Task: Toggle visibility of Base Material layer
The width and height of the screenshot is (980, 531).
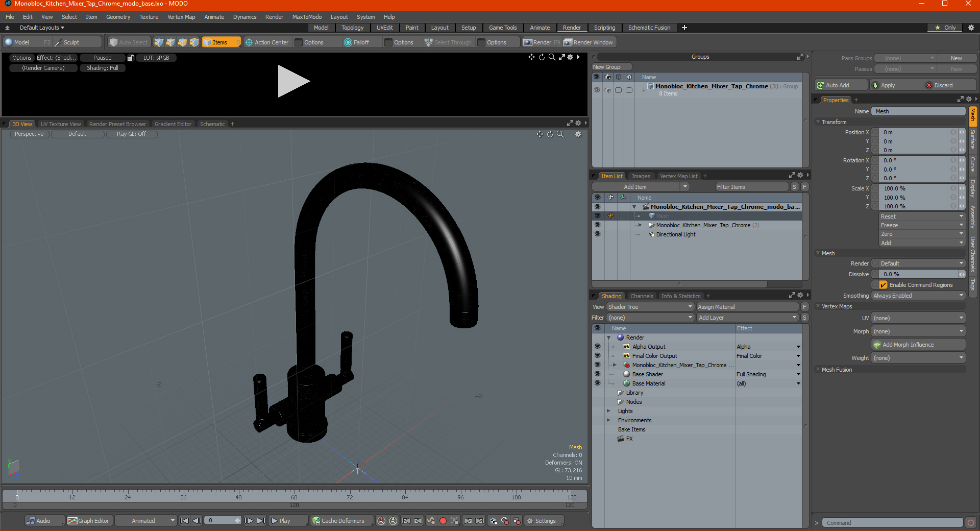Action: click(x=597, y=383)
